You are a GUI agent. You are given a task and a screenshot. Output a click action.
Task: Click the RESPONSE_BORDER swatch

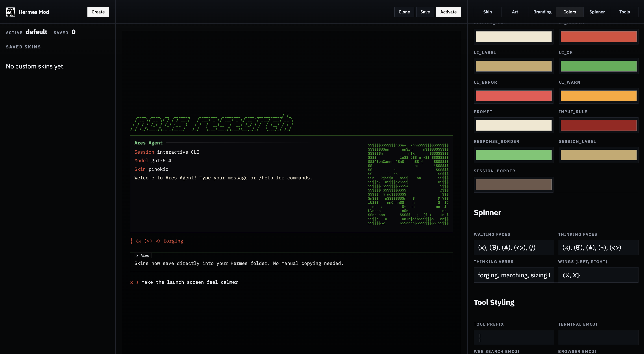pos(513,155)
